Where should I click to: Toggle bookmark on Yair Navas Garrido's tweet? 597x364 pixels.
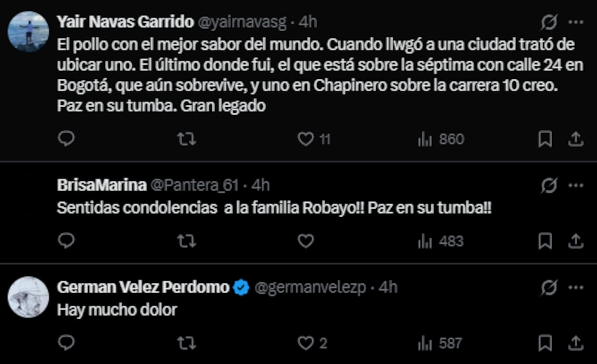(x=545, y=138)
